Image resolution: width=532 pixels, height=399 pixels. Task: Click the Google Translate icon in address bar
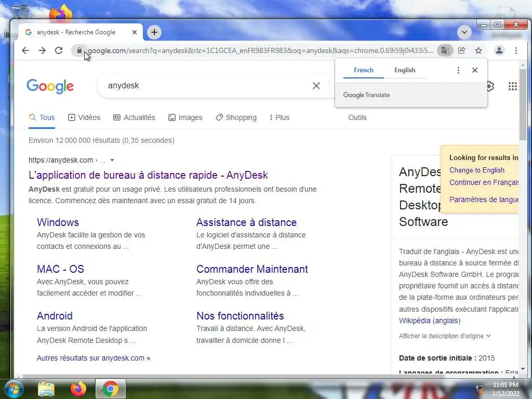coord(445,50)
